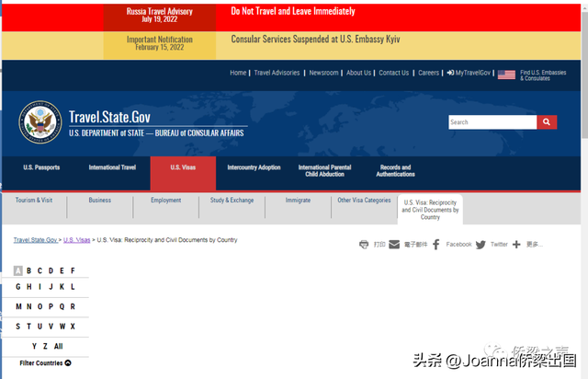The image size is (588, 379).
Task: Open the International Travel menu
Action: click(112, 167)
